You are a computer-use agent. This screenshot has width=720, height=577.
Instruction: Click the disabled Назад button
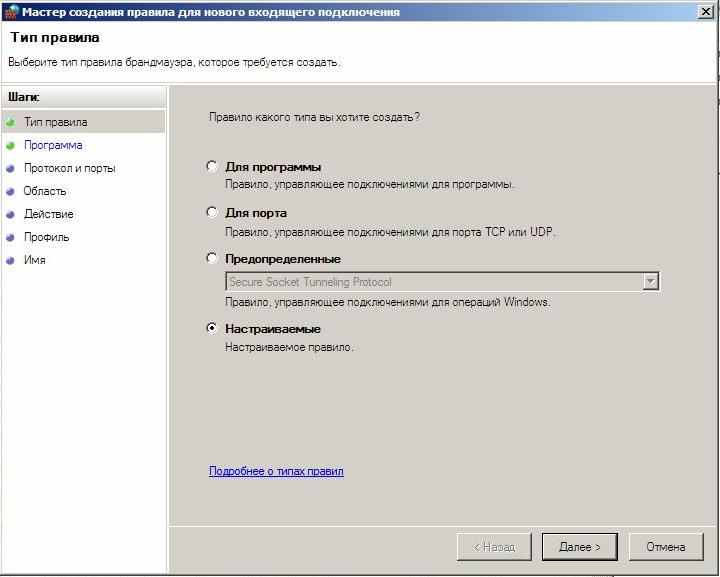click(494, 547)
